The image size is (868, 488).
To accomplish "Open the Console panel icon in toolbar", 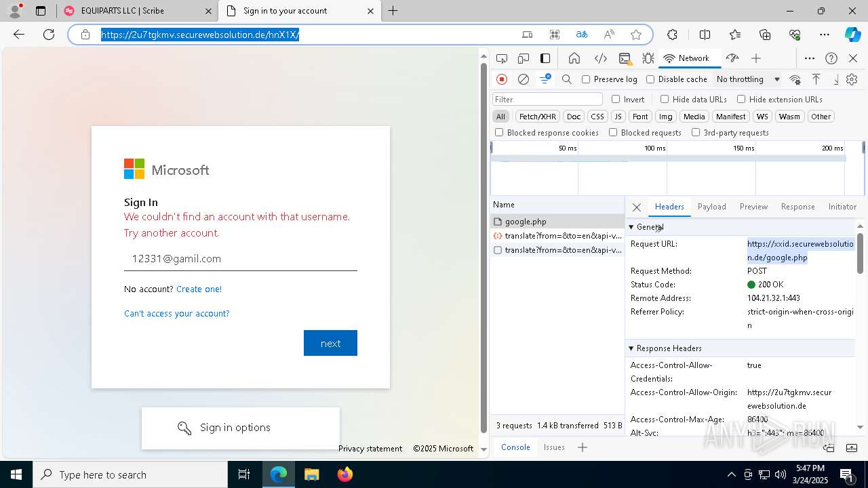I will click(625, 58).
